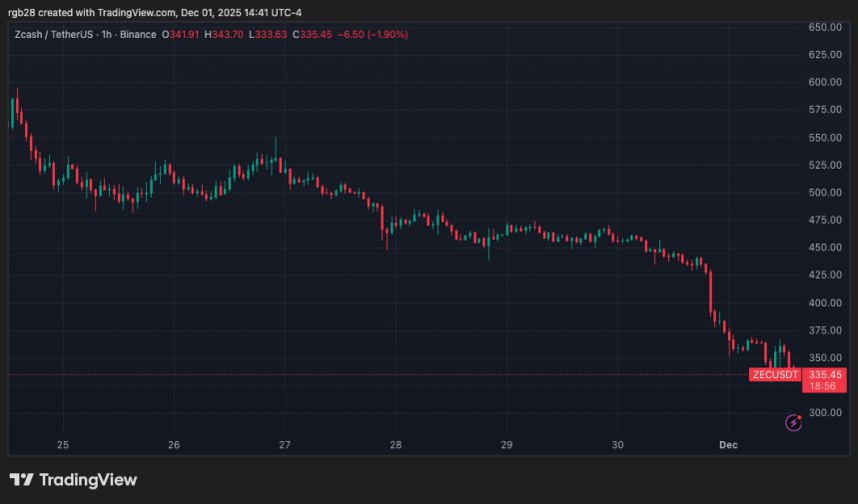This screenshot has height=504, width=858.
Task: Click the candle countdown timer 18:56
Action: coord(824,386)
